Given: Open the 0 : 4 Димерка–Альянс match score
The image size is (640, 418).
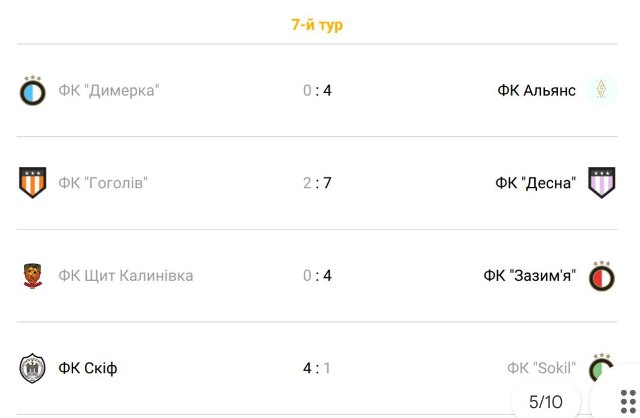Looking at the screenshot, I should (317, 90).
